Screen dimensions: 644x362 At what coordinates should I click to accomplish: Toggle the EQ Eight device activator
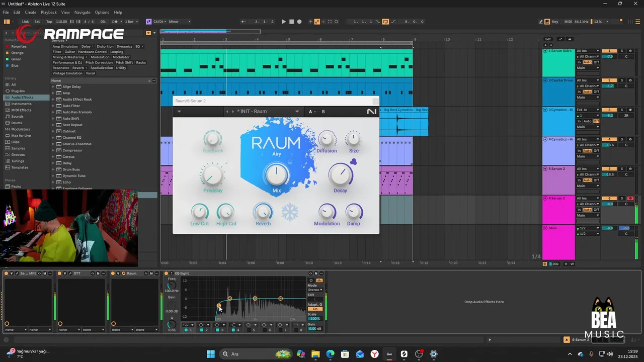[166, 274]
